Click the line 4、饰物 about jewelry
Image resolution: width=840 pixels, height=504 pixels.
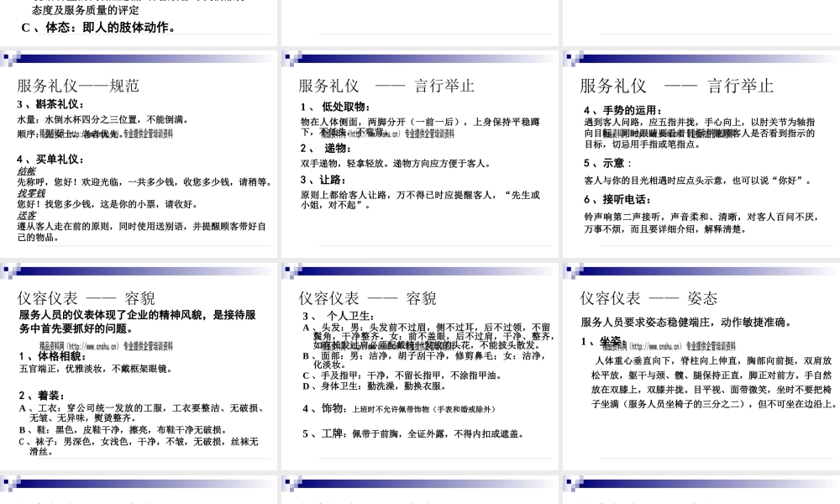[x=399, y=409]
